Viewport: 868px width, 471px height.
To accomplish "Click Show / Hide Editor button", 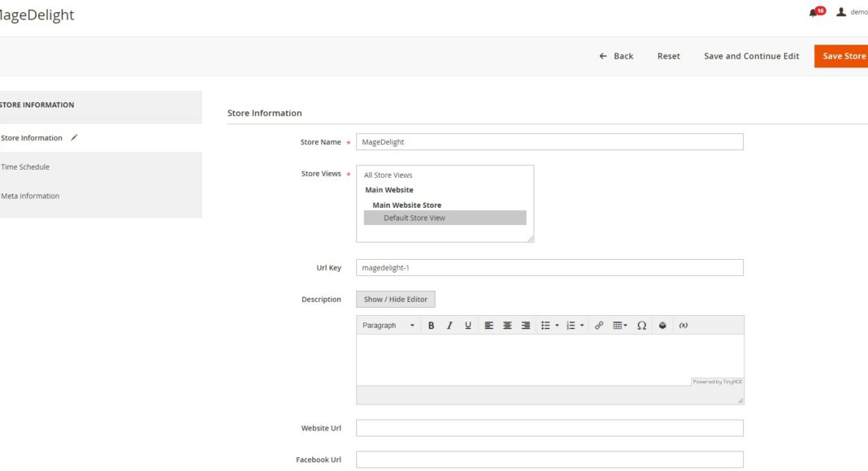I will [396, 300].
